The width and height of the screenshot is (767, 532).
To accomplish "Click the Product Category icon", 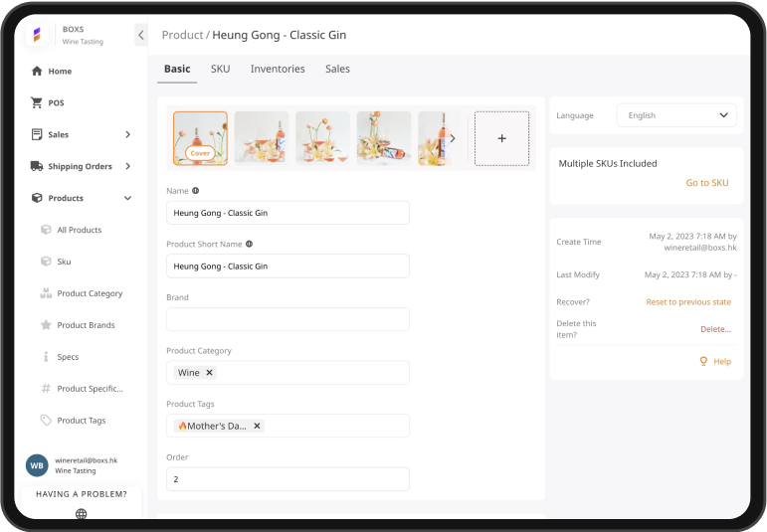I will tap(46, 293).
